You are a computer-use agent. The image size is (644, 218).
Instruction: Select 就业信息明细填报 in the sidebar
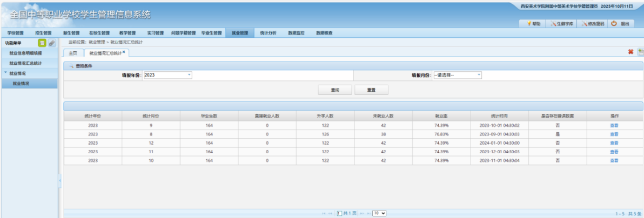coord(25,53)
